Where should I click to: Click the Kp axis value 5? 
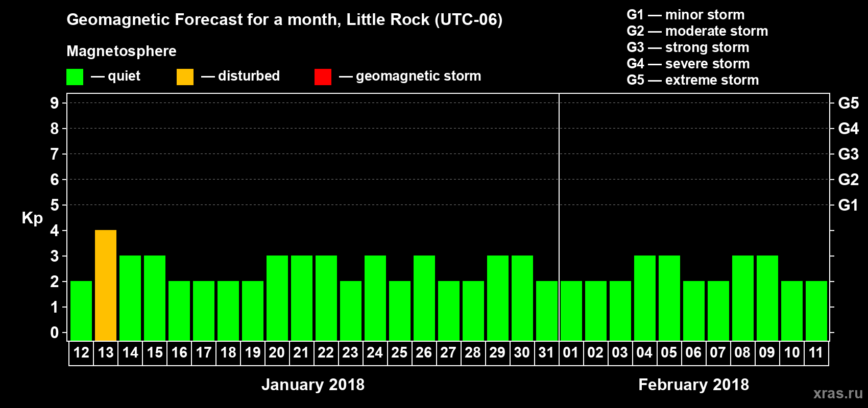tap(55, 205)
